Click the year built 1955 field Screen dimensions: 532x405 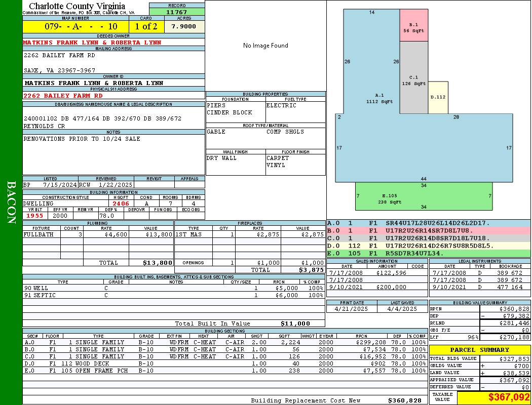[35, 216]
